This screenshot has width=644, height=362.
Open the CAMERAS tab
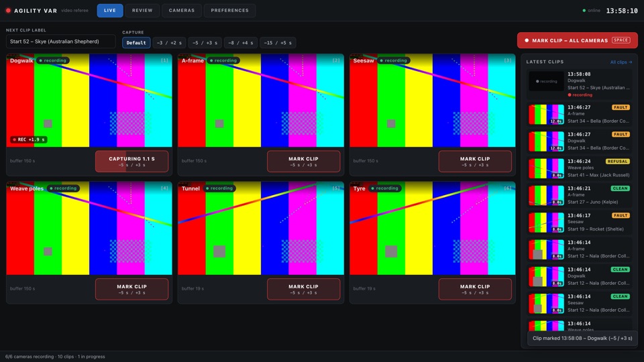(x=182, y=10)
